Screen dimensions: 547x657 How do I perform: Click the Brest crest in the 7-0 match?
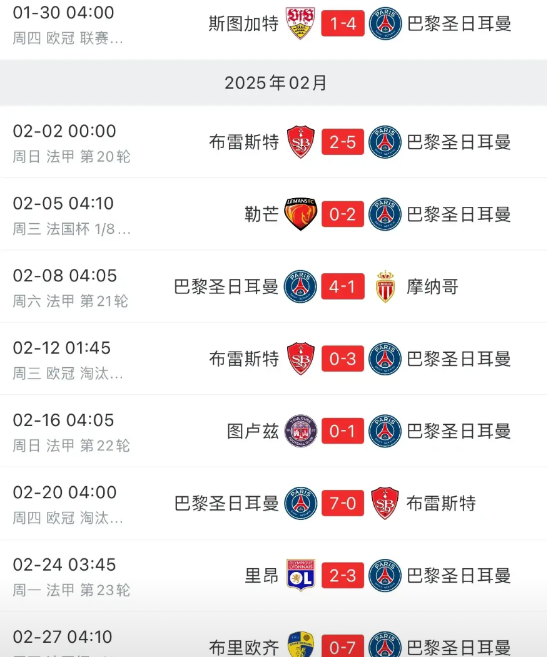pos(385,503)
